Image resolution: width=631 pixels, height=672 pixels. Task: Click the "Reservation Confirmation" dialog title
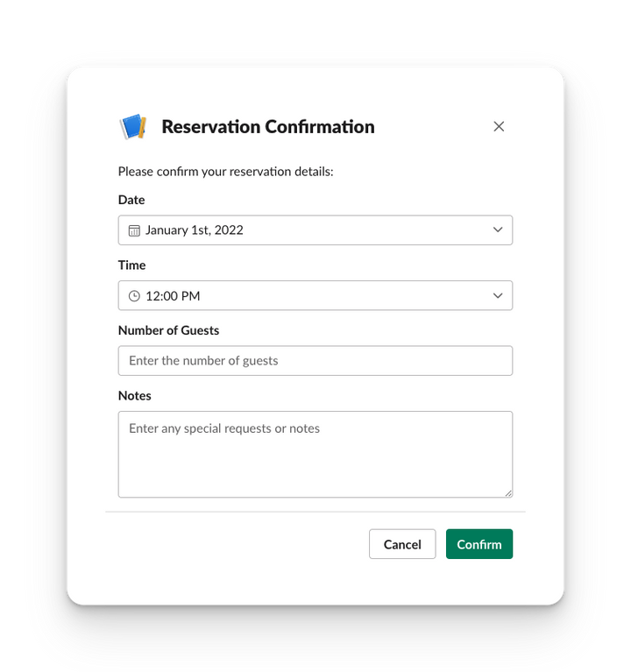pyautogui.click(x=268, y=127)
